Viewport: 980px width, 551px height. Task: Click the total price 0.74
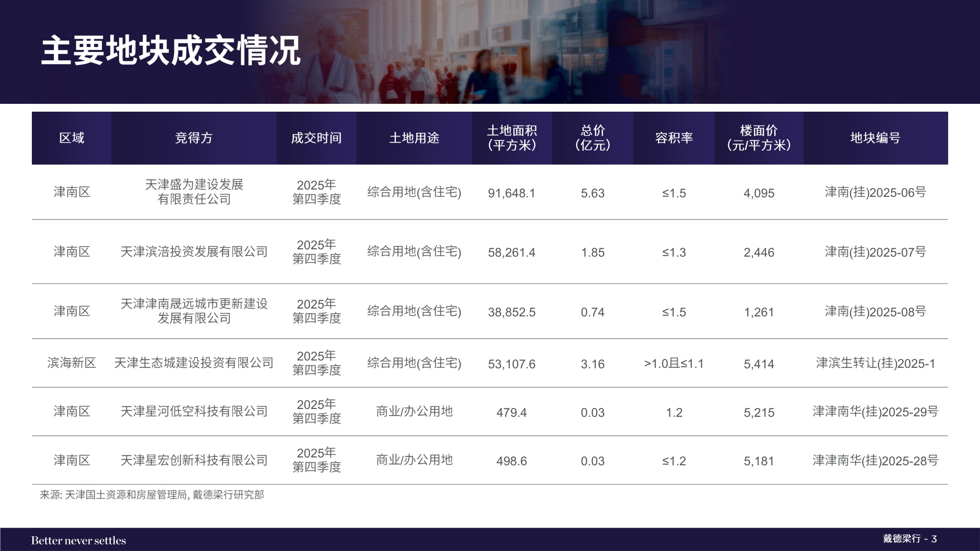tap(592, 312)
